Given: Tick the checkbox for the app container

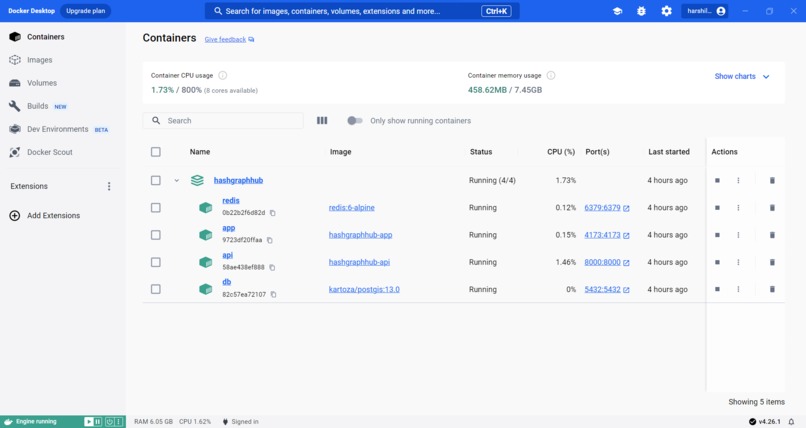Looking at the screenshot, I should 156,235.
